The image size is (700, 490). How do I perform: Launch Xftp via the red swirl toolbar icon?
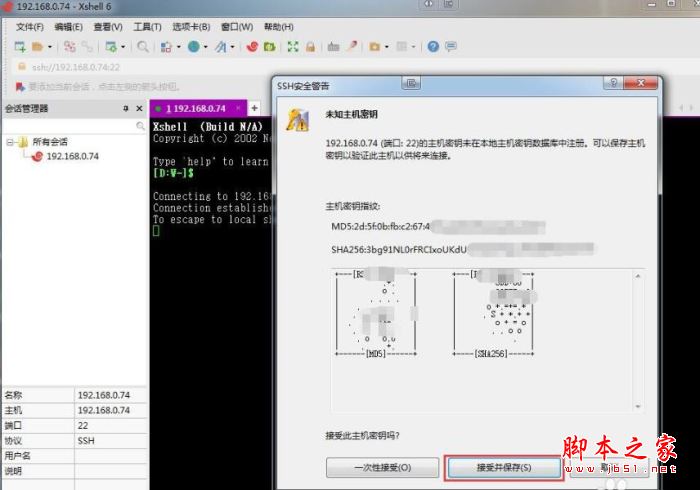tap(252, 46)
